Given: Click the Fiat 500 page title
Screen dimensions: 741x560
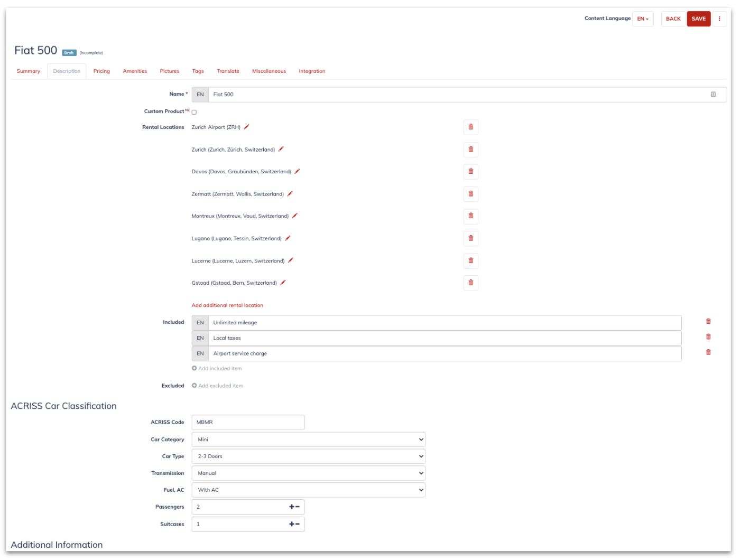Looking at the screenshot, I should click(36, 50).
